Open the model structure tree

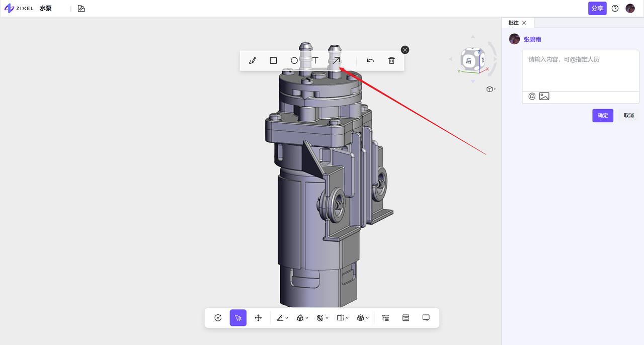click(386, 318)
